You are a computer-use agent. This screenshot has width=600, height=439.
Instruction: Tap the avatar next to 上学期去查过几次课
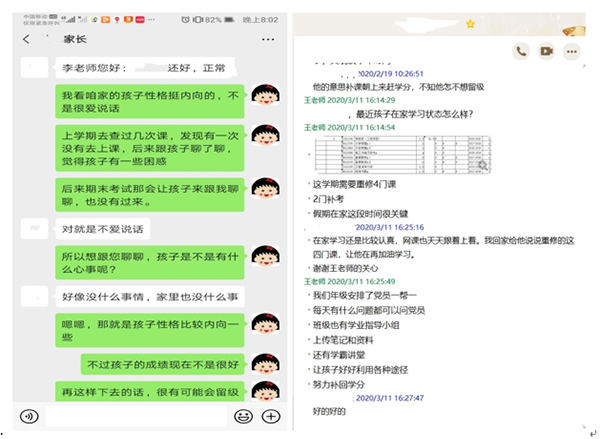[x=266, y=135]
